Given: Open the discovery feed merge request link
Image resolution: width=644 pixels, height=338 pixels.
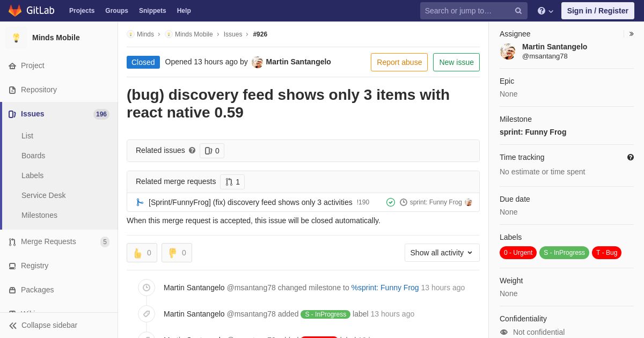Looking at the screenshot, I should pyautogui.click(x=251, y=202).
